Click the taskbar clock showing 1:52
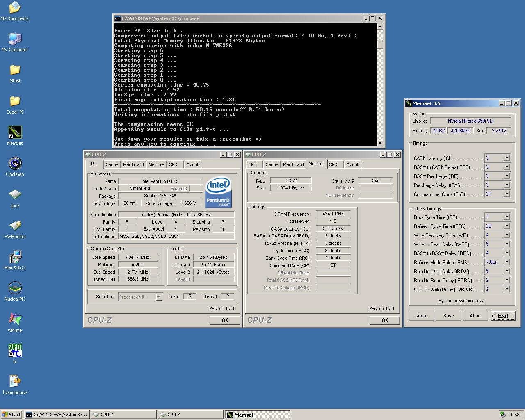 [x=515, y=415]
